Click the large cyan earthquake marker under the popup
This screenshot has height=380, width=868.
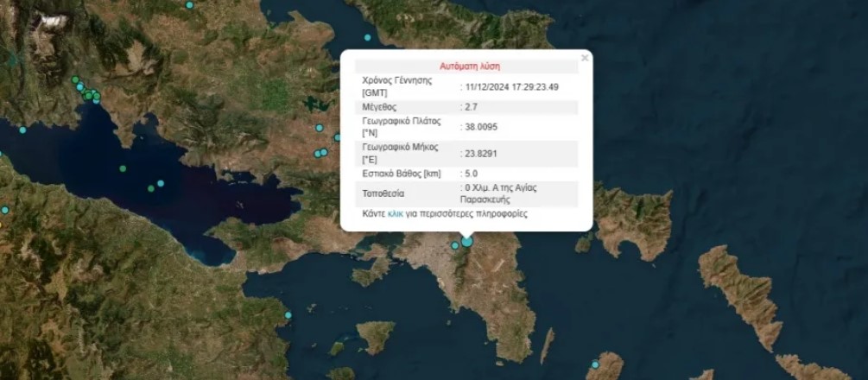(467, 243)
